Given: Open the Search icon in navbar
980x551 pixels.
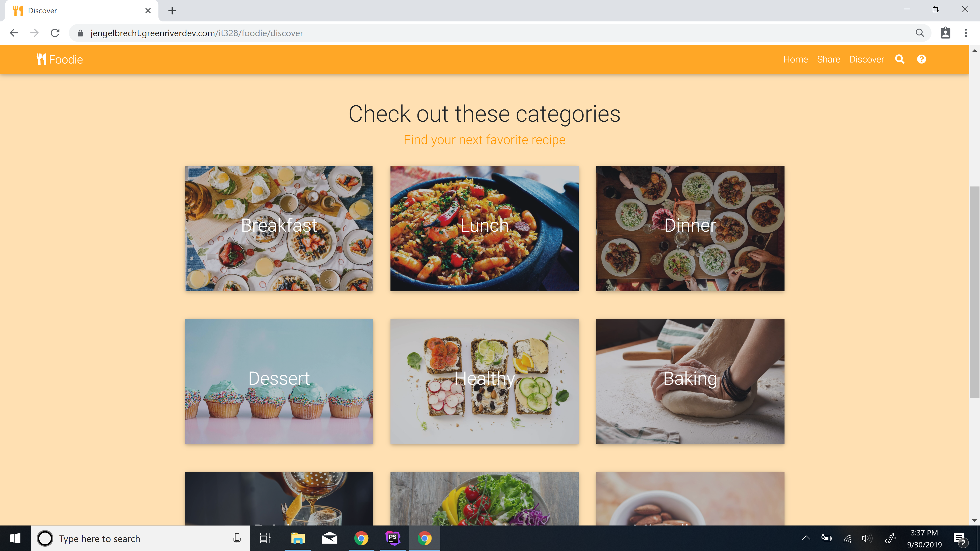Looking at the screenshot, I should 901,59.
